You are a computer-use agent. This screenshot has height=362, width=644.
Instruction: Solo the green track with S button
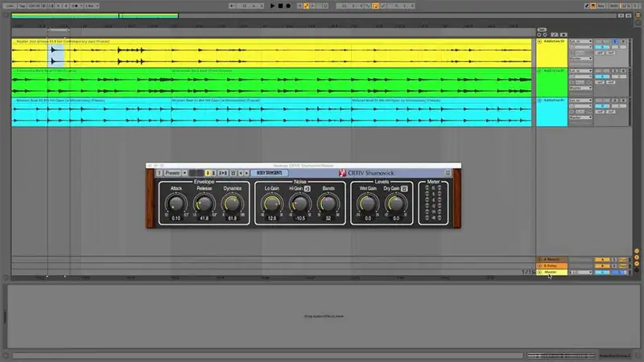[615, 71]
